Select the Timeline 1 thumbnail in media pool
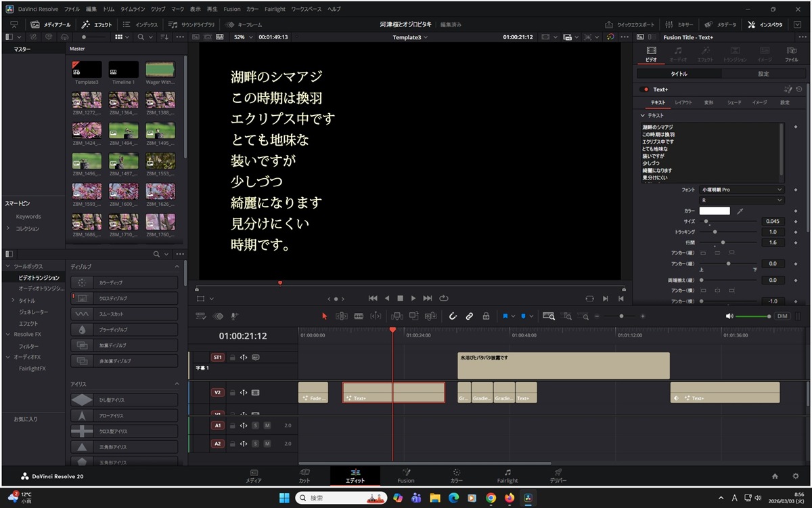The image size is (812, 508). tap(123, 70)
